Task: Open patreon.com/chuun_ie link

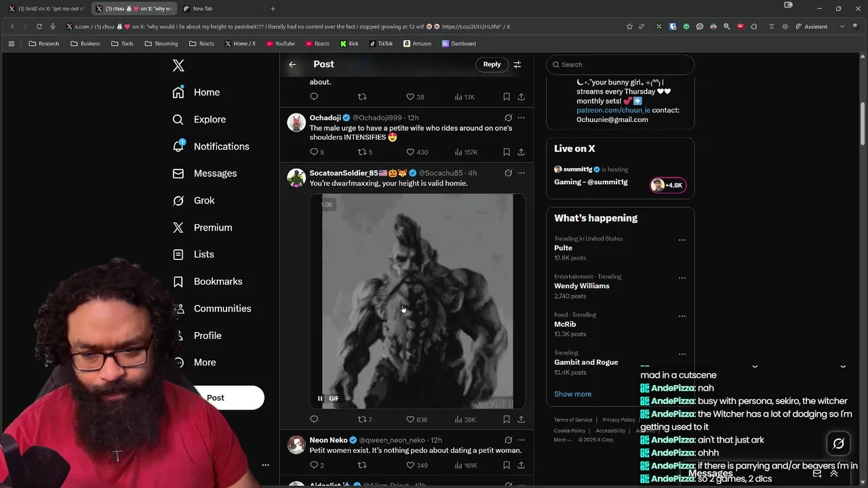Action: [613, 110]
